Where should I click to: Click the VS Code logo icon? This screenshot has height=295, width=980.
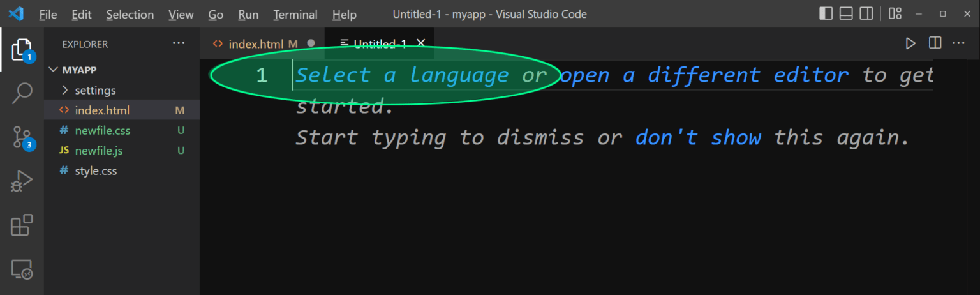point(15,13)
